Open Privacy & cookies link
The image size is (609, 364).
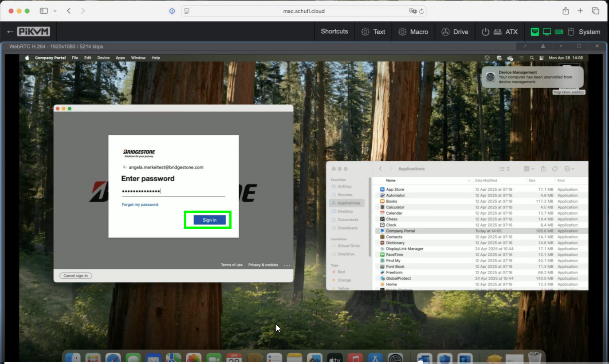pyautogui.click(x=263, y=265)
